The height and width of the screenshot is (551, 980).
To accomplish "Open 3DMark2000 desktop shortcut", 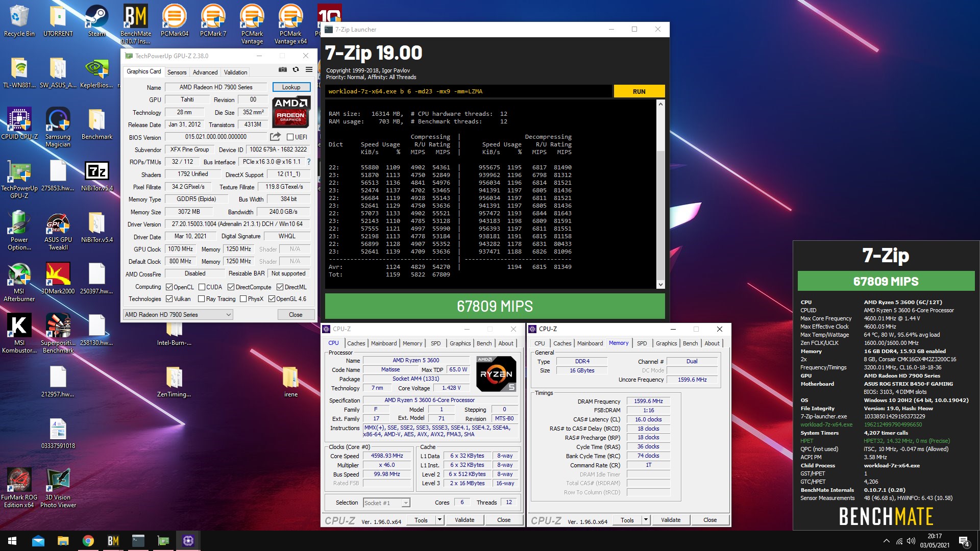I will tap(58, 278).
